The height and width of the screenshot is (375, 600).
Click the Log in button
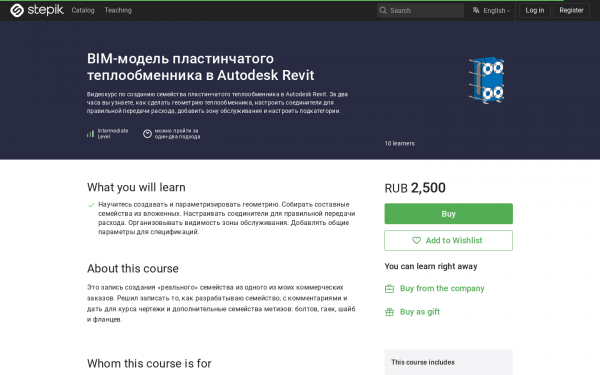pos(535,10)
